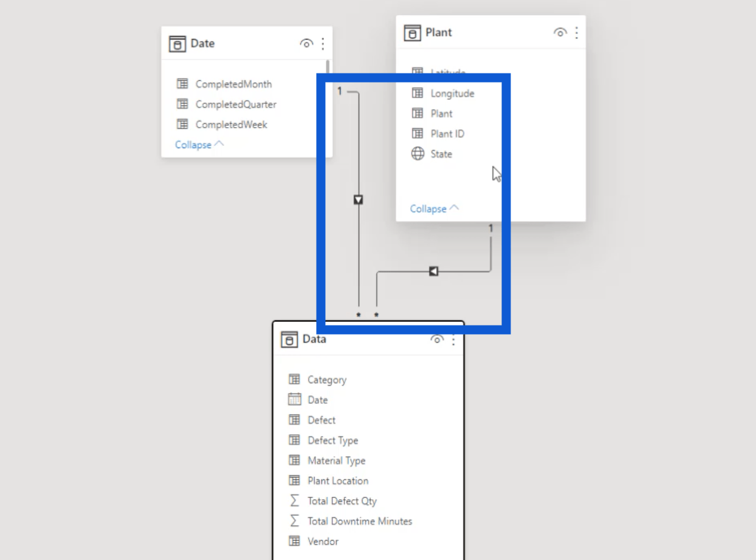The width and height of the screenshot is (756, 560).
Task: Select the Defect Type field
Action: click(x=332, y=440)
